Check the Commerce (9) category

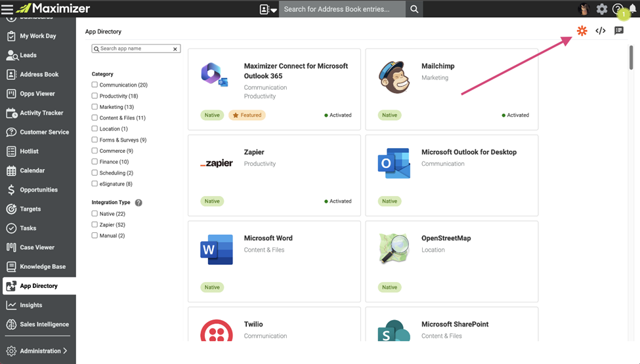95,151
